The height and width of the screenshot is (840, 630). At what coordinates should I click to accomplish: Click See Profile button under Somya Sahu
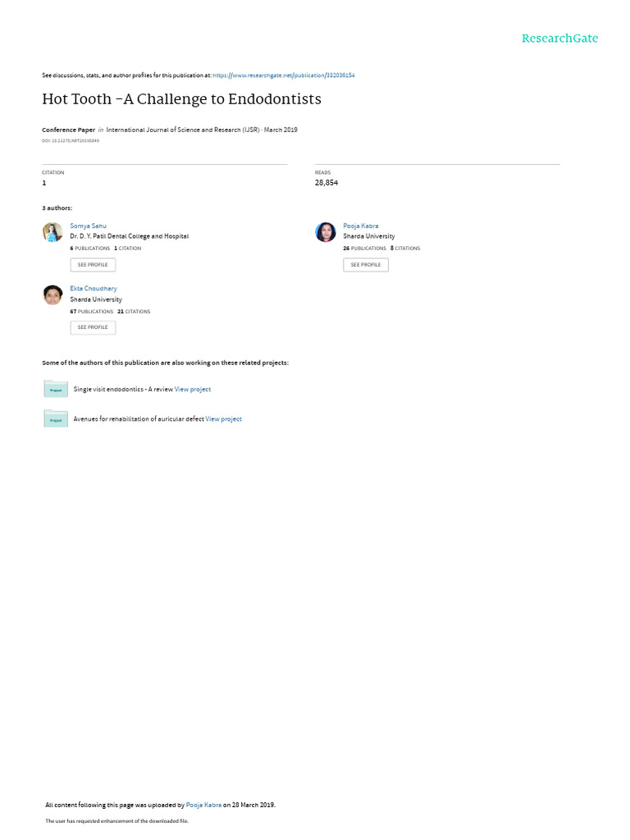[x=93, y=265]
